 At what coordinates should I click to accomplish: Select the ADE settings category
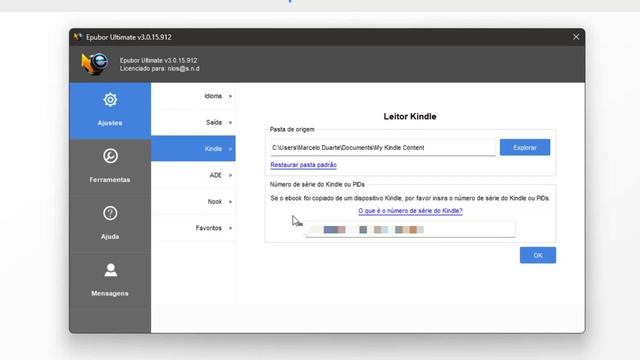193,175
